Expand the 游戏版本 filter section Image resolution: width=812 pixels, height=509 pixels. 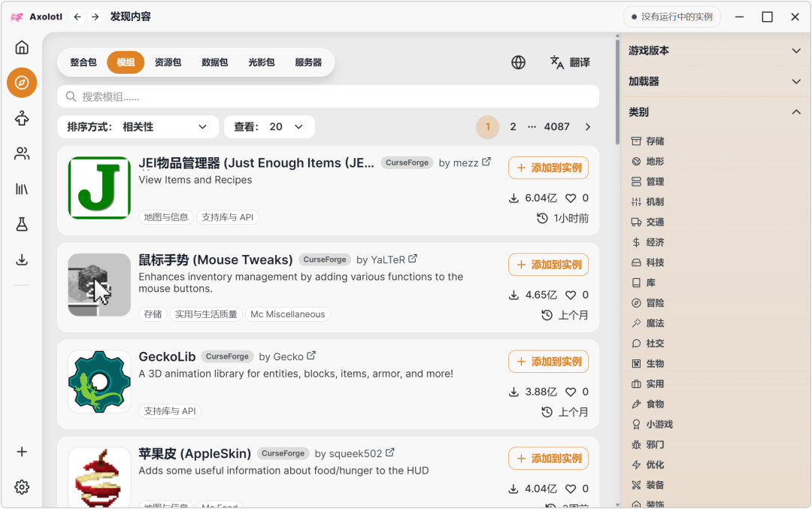click(x=715, y=50)
